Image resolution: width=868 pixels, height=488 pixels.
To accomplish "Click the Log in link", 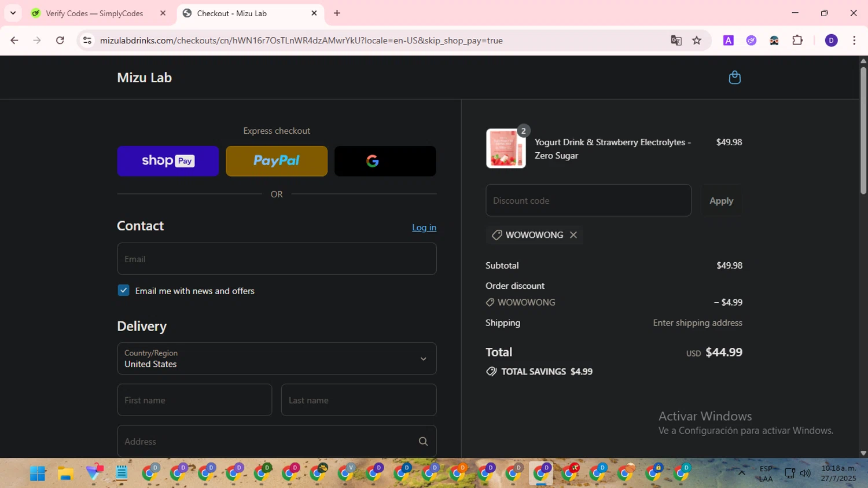I will (x=424, y=228).
